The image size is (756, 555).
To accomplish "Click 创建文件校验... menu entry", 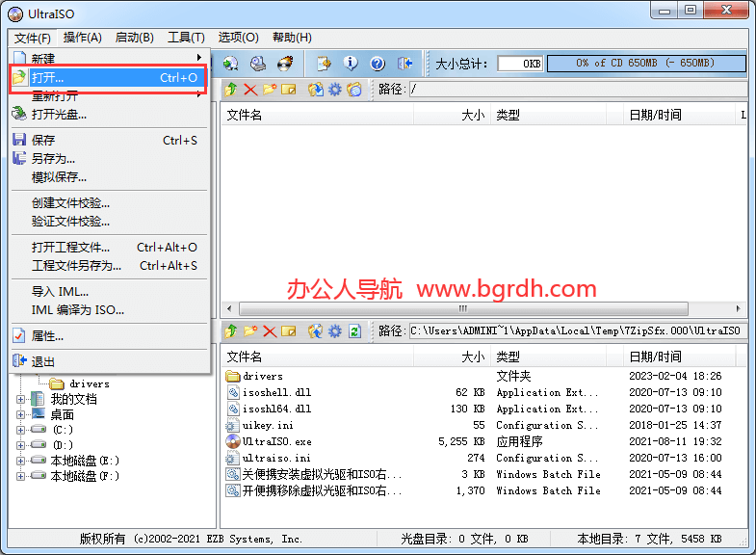I will 70,202.
